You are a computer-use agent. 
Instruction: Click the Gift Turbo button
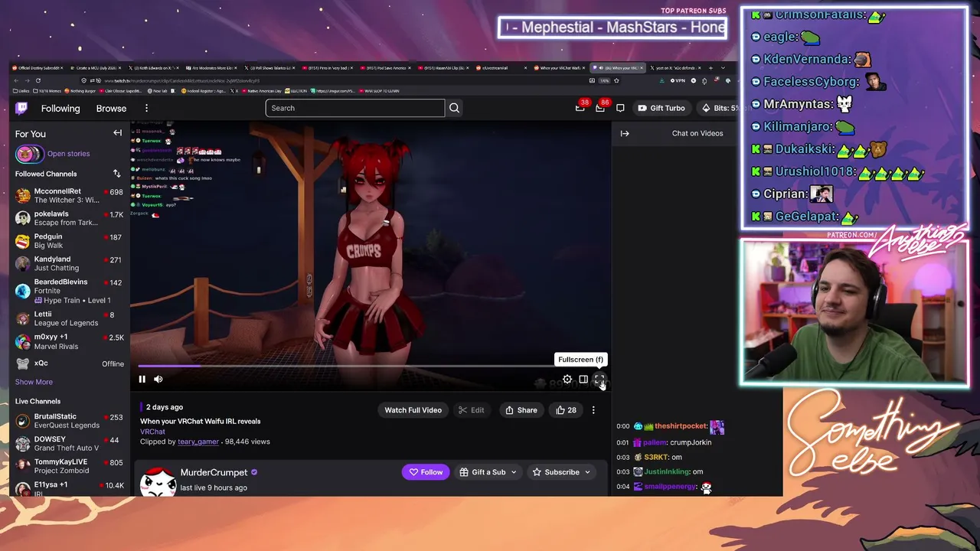[x=661, y=108]
